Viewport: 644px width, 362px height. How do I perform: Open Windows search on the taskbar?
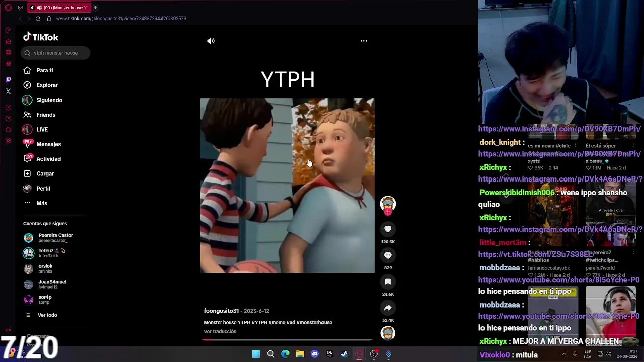click(271, 354)
